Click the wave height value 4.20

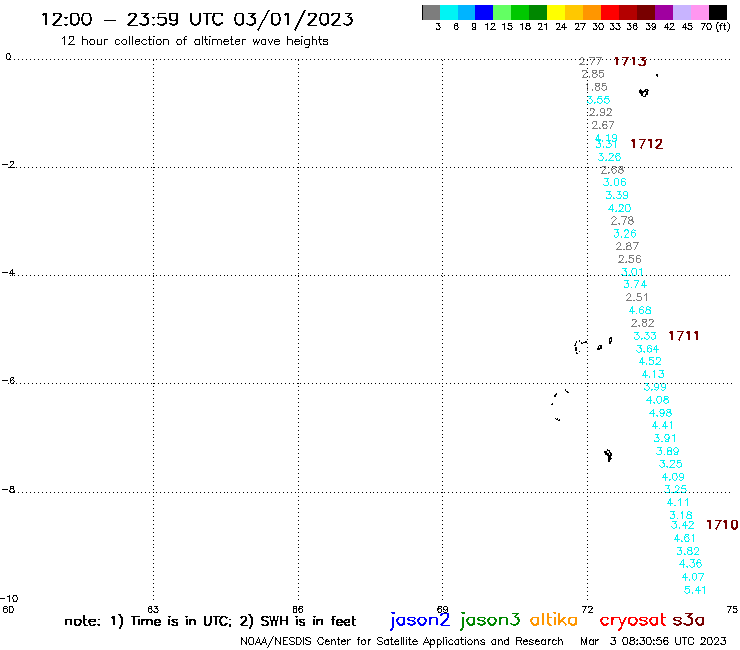click(620, 208)
